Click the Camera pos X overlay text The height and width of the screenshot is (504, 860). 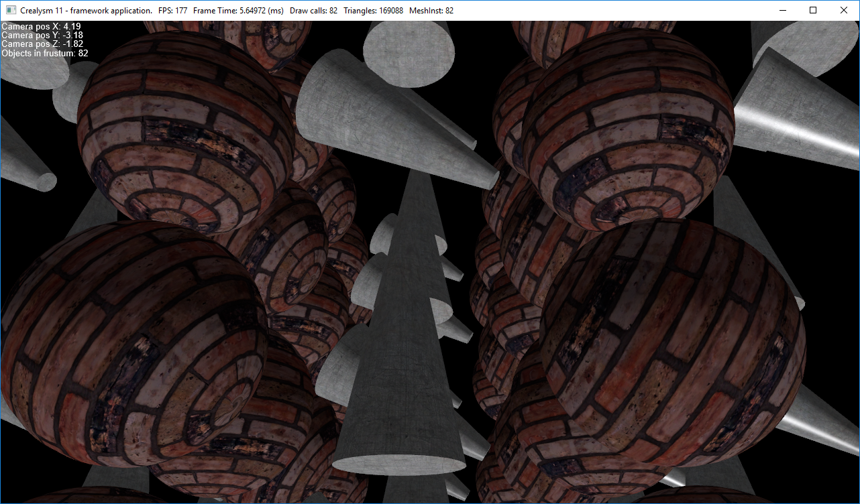[x=42, y=27]
